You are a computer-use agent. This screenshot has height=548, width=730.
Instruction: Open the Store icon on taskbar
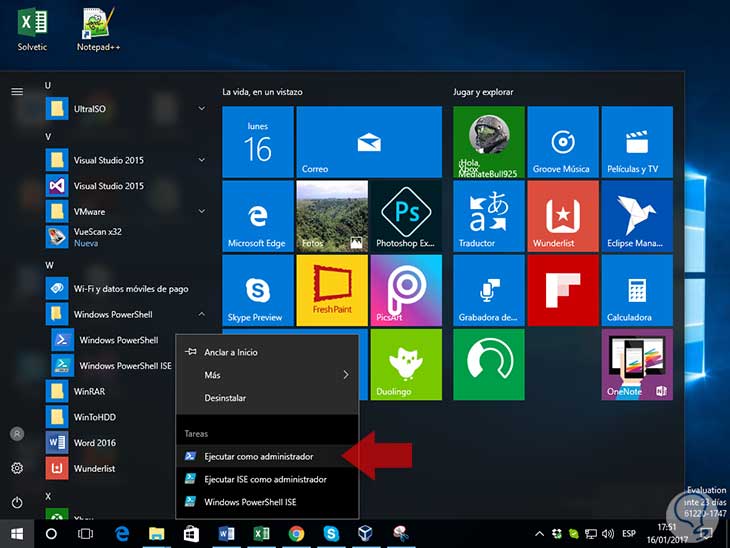191,534
